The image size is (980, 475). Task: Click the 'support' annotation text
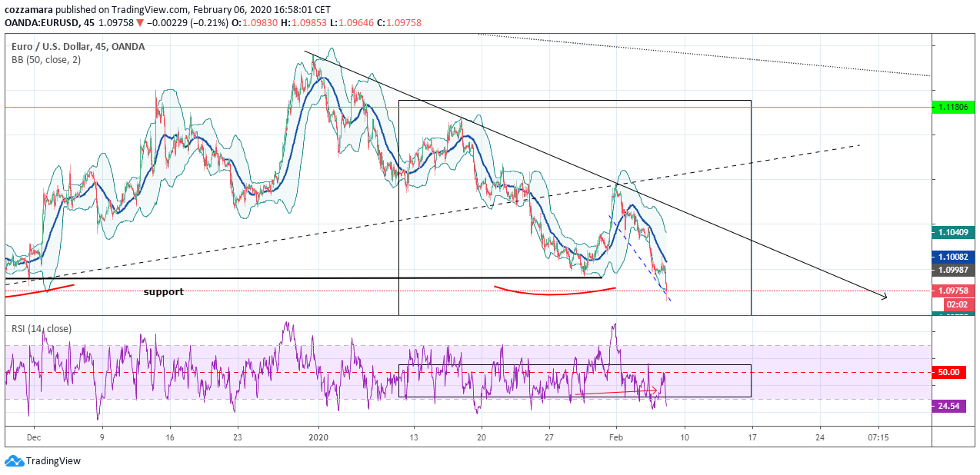163,292
